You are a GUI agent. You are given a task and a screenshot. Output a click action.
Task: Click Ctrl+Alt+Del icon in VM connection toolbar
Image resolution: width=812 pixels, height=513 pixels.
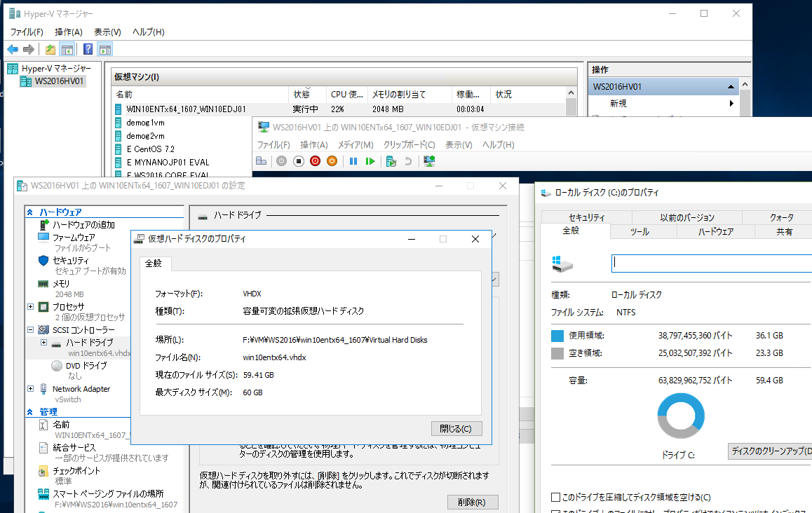click(x=262, y=161)
